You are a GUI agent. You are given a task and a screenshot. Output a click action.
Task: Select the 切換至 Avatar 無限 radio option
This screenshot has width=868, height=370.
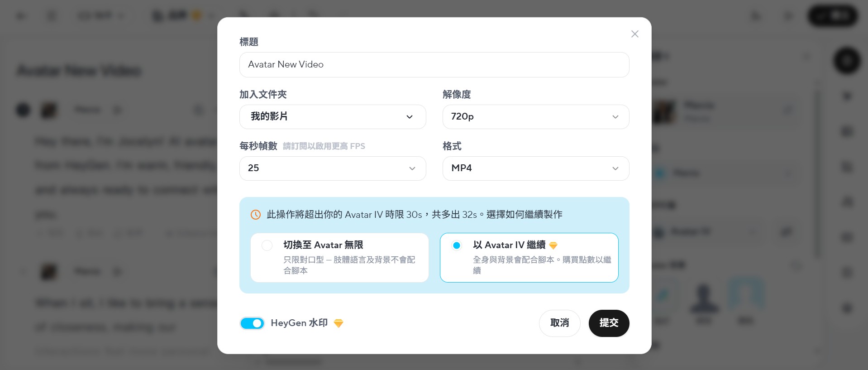(267, 245)
